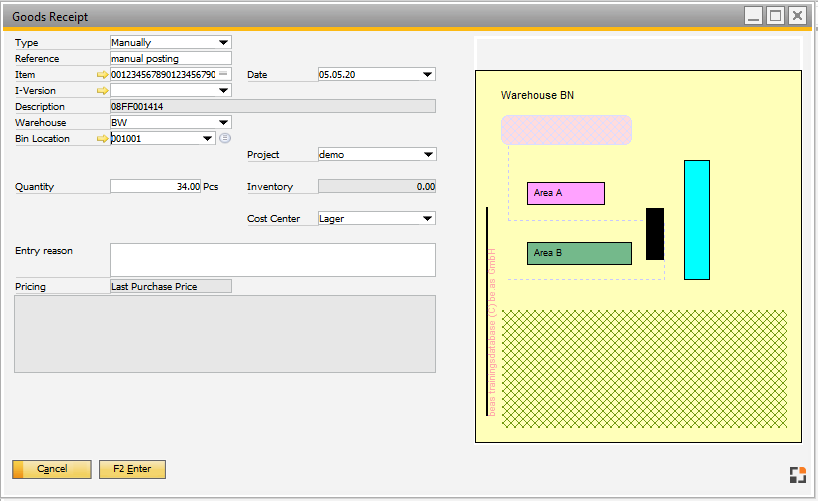Click into the Reference input field
The width and height of the screenshot is (818, 501).
(x=170, y=59)
